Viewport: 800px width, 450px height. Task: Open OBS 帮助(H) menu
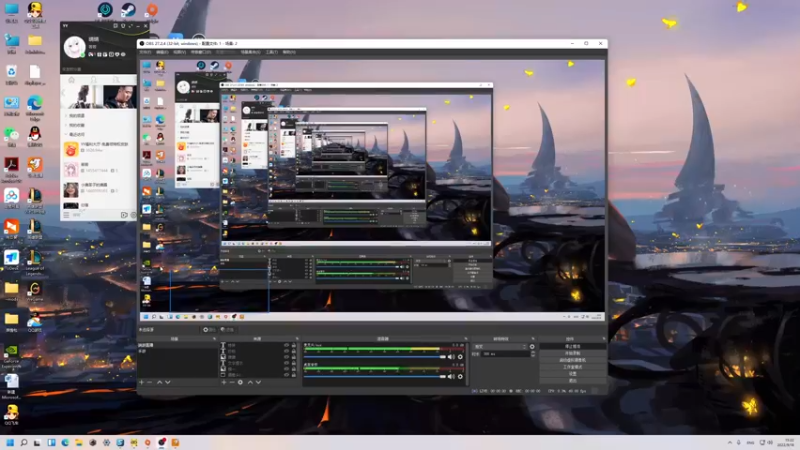click(289, 52)
